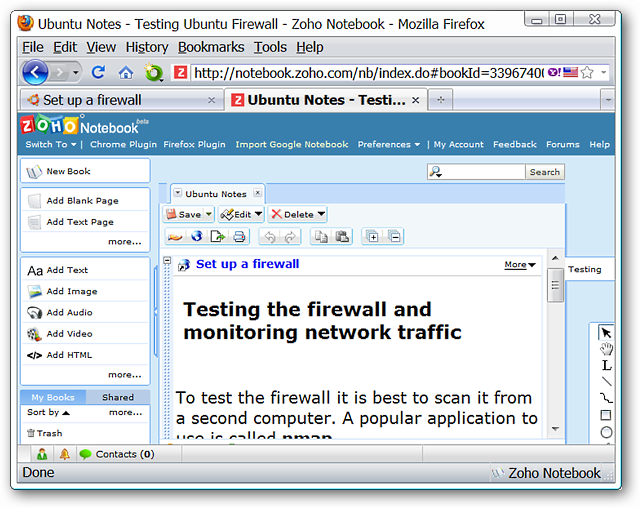This screenshot has width=640, height=508.
Task: Click the bell notification icon in the chat bar
Action: pyautogui.click(x=64, y=454)
